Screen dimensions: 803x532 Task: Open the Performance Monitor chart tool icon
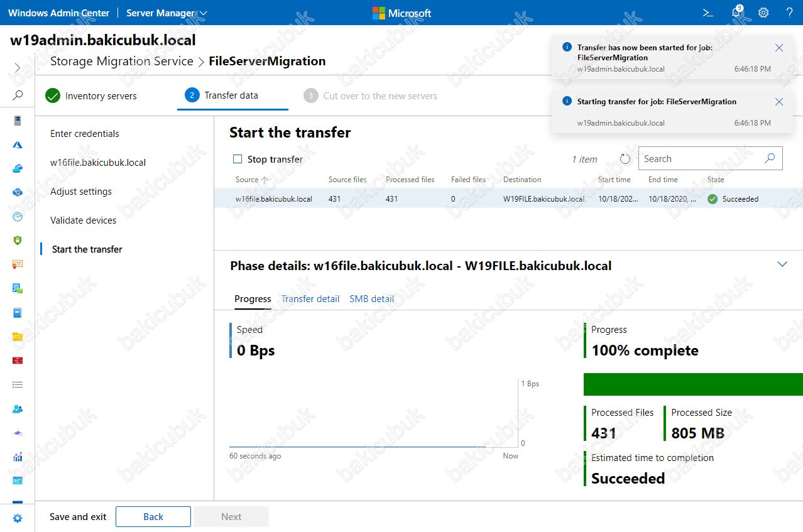[x=18, y=457]
